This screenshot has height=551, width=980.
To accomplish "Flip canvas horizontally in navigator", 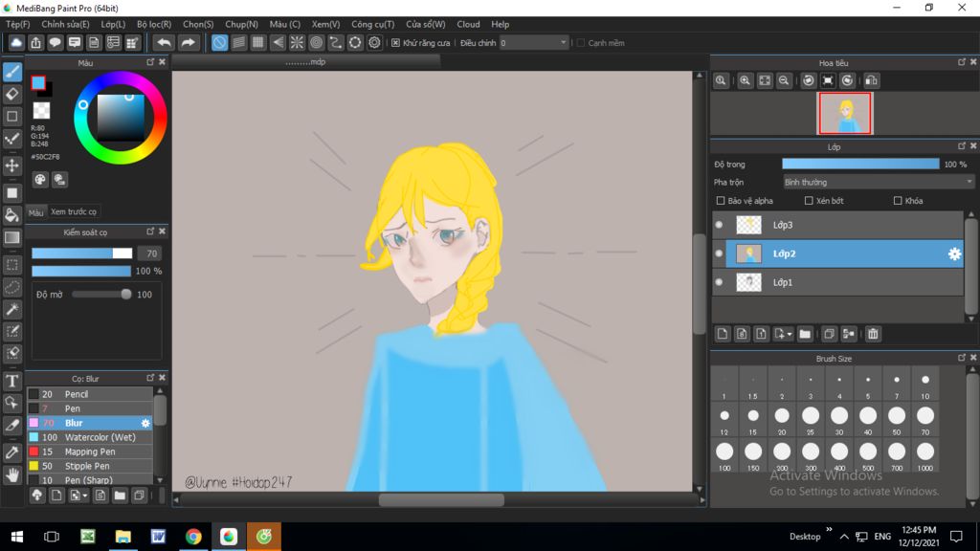I will [871, 80].
